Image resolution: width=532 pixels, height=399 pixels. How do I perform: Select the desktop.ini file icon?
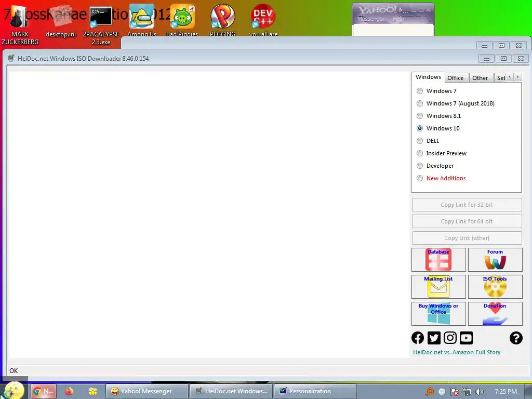coord(61,21)
